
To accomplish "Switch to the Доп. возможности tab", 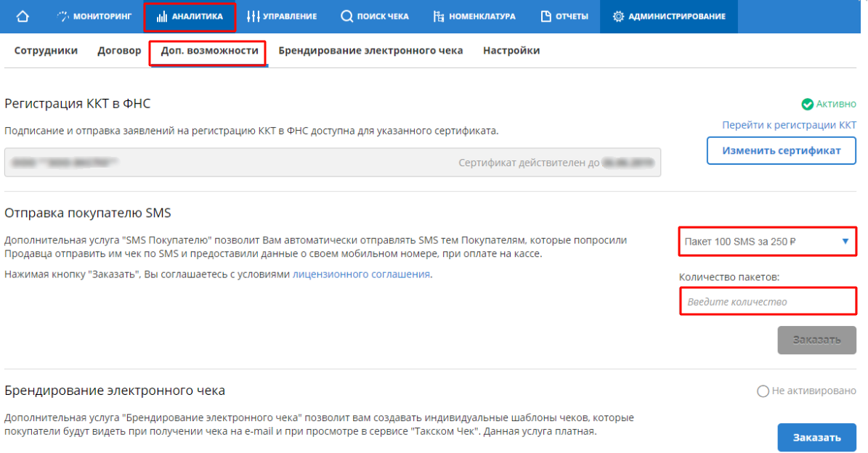I will tap(209, 51).
